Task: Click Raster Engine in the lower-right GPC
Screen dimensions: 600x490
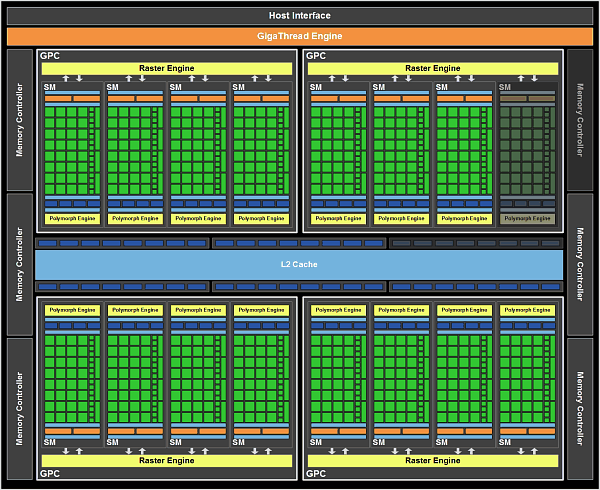Action: tap(433, 460)
